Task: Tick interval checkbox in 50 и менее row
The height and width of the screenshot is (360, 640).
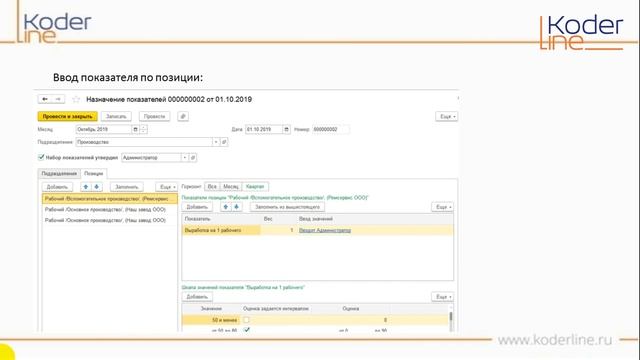Action: coord(247,320)
